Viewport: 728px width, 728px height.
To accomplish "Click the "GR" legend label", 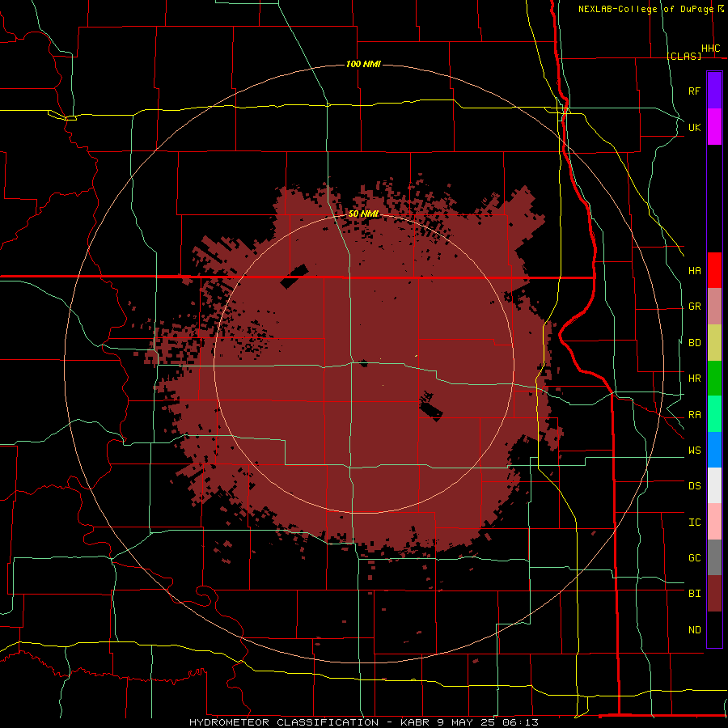I will (x=694, y=307).
